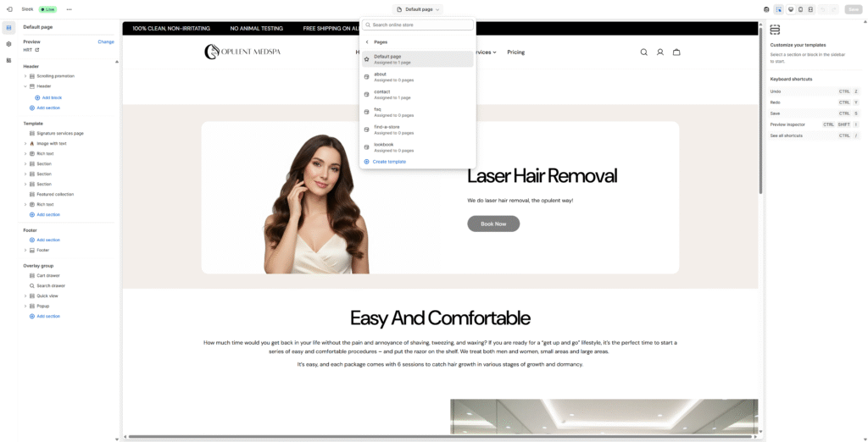Click the Search online store field
Image resolution: width=868 pixels, height=442 pixels.
pyautogui.click(x=421, y=25)
